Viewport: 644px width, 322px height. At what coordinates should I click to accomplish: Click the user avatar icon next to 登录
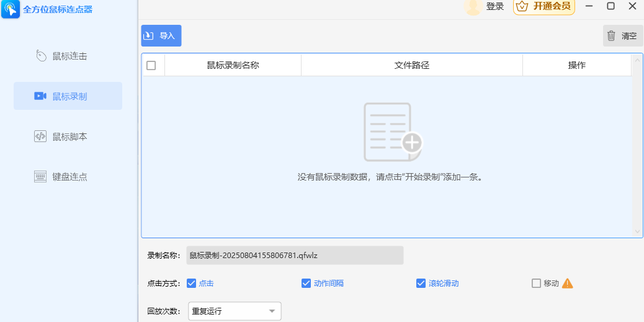coord(473,7)
